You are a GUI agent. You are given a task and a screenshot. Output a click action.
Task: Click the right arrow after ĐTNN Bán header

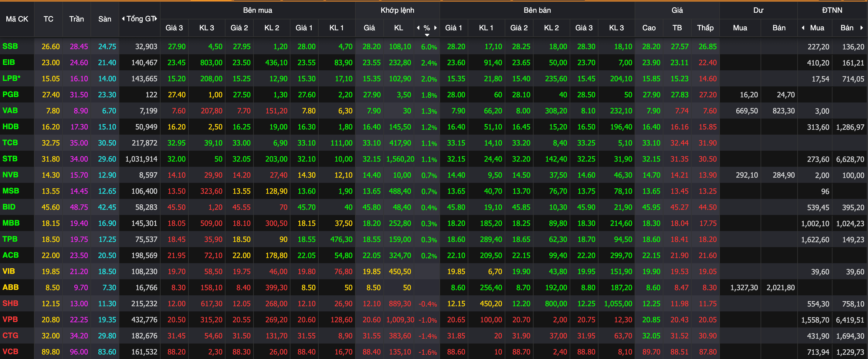click(862, 28)
